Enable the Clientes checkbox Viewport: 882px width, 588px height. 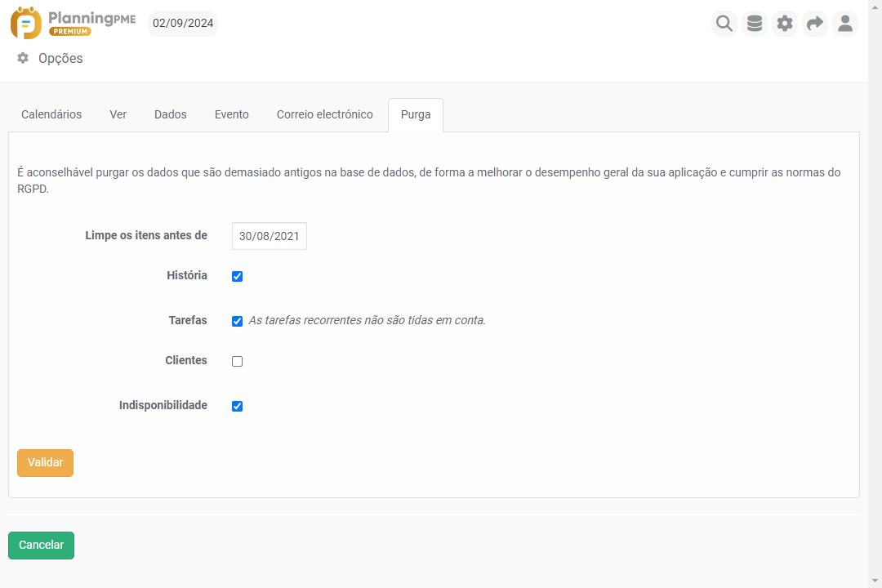click(238, 361)
